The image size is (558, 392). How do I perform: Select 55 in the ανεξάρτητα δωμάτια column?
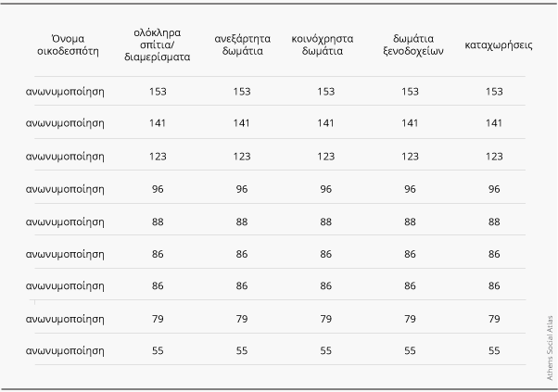[242, 350]
